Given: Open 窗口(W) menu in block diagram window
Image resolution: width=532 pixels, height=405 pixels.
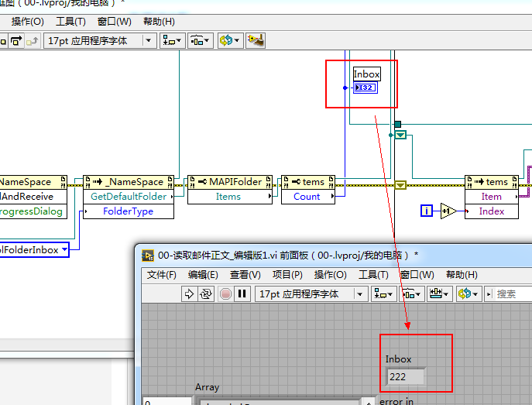Looking at the screenshot, I should tap(114, 22).
